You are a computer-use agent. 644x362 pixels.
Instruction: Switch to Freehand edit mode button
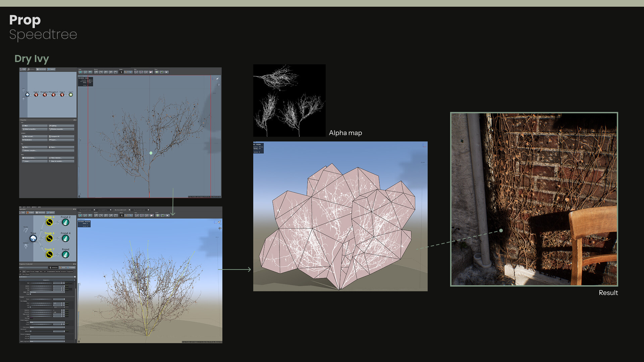point(71,267)
